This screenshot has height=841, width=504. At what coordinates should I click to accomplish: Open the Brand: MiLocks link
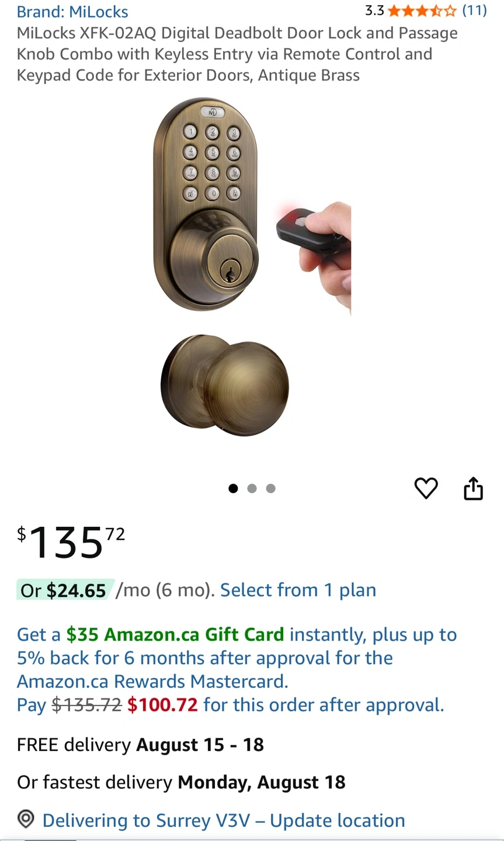coord(72,12)
